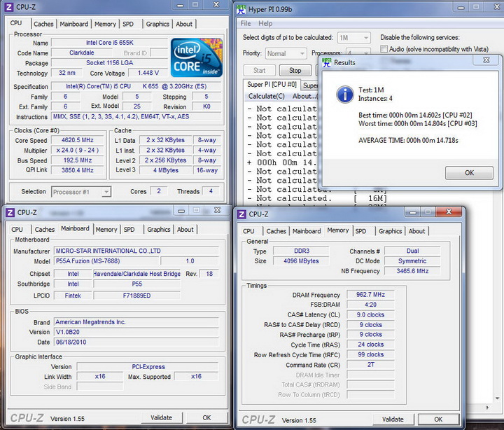Viewport: 504px width, 430px height.
Task: Click the Hyper PI vertical scrollbar down arrow
Action: click(498, 398)
